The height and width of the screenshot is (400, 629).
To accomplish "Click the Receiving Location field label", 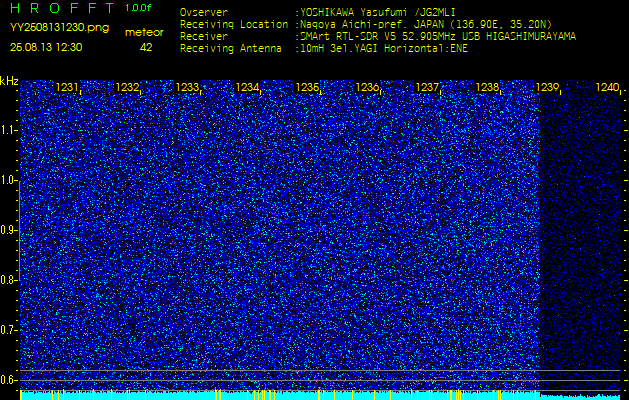I will [x=234, y=24].
